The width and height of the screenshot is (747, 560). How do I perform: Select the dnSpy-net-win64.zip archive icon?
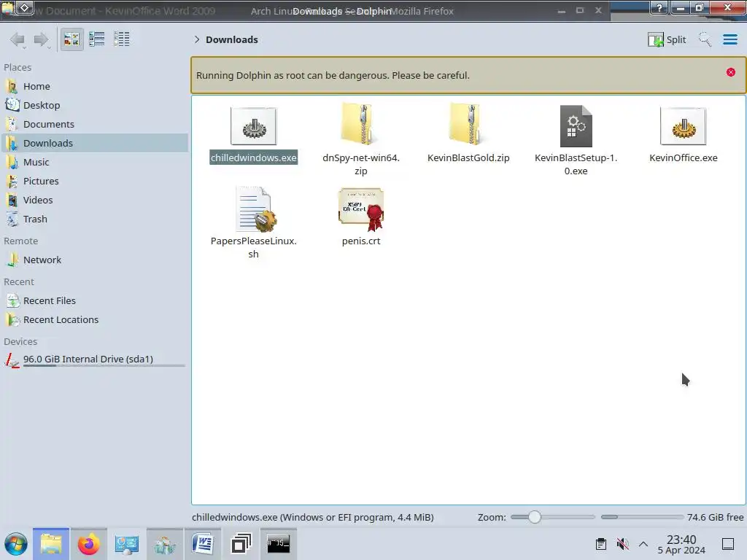coord(360,124)
